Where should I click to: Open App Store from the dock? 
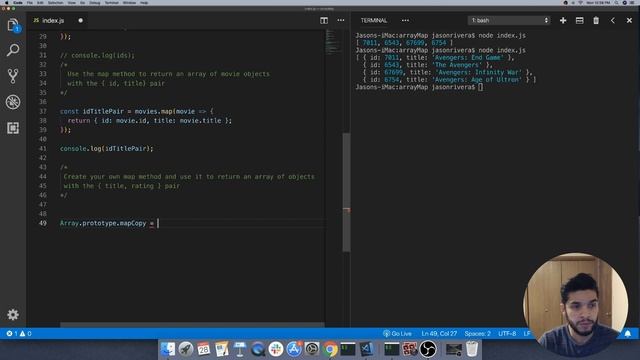coord(294,349)
